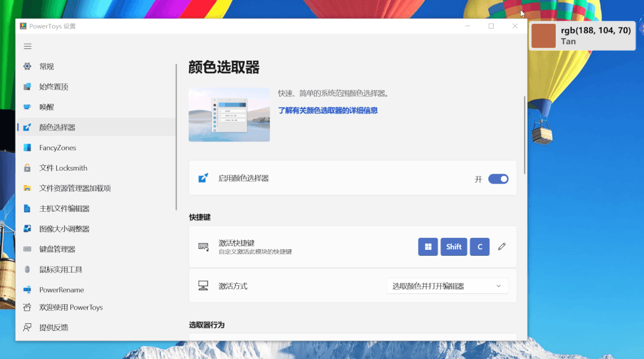Click the main content vertical scrollbar
Image resolution: width=644 pixels, height=359 pixels.
click(525, 135)
